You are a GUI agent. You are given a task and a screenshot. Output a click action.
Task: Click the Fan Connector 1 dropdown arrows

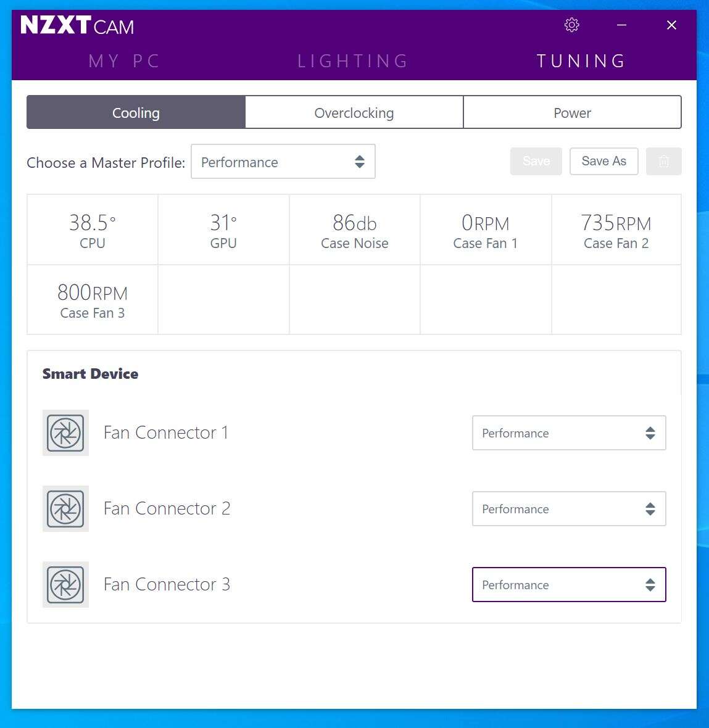(x=650, y=433)
